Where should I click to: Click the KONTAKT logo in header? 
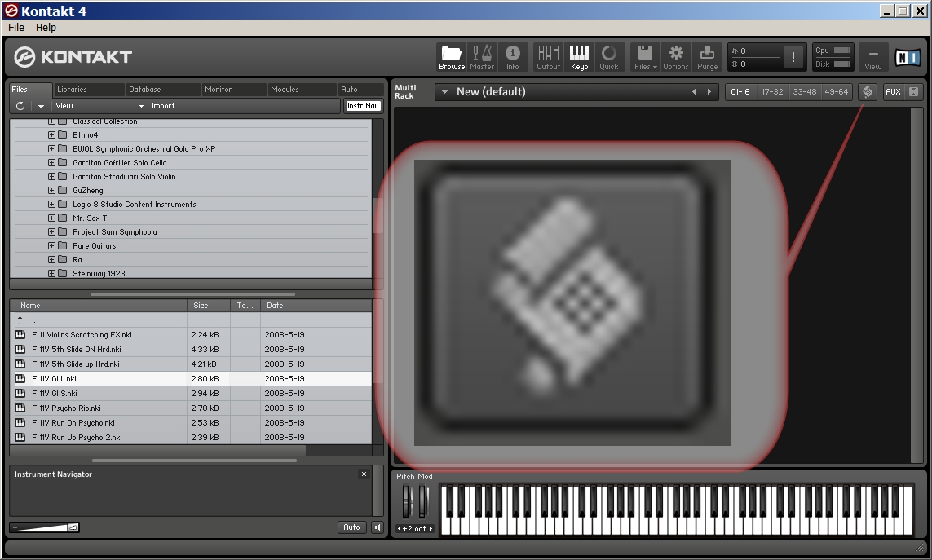73,56
